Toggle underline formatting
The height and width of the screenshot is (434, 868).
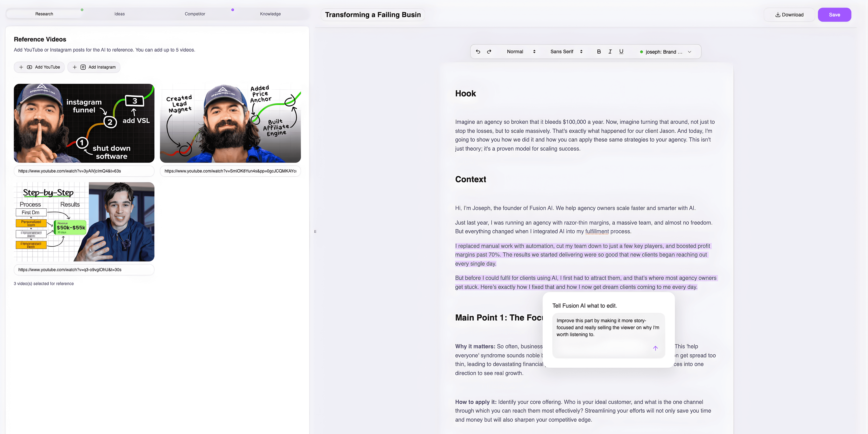621,52
